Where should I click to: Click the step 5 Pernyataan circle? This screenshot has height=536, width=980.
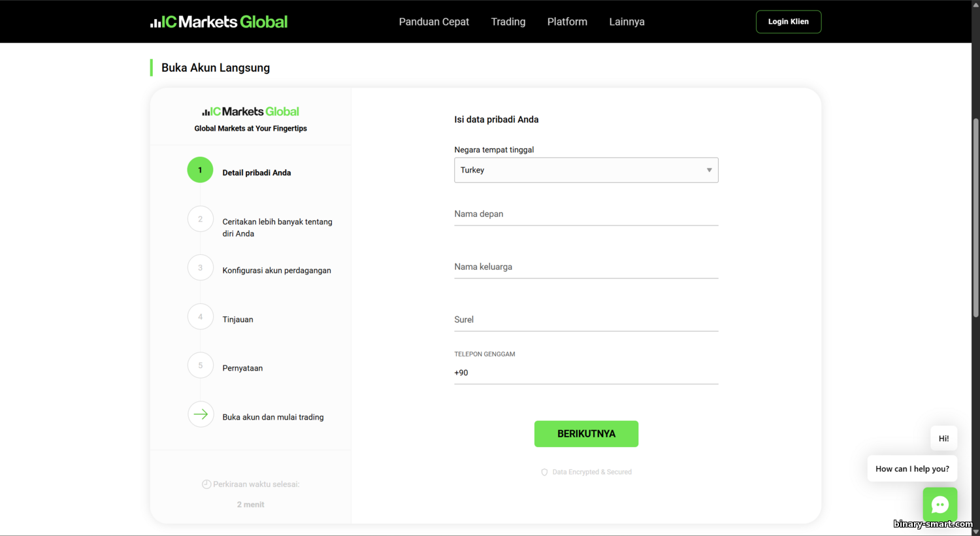click(200, 365)
